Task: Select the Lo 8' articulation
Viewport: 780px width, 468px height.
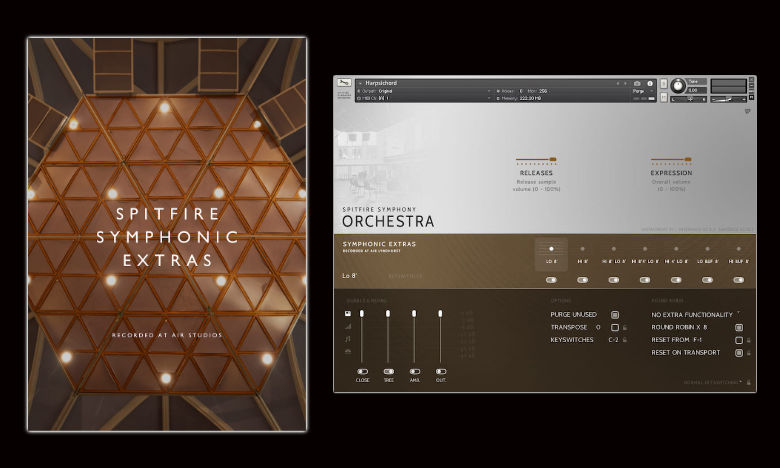Action: coord(551,255)
